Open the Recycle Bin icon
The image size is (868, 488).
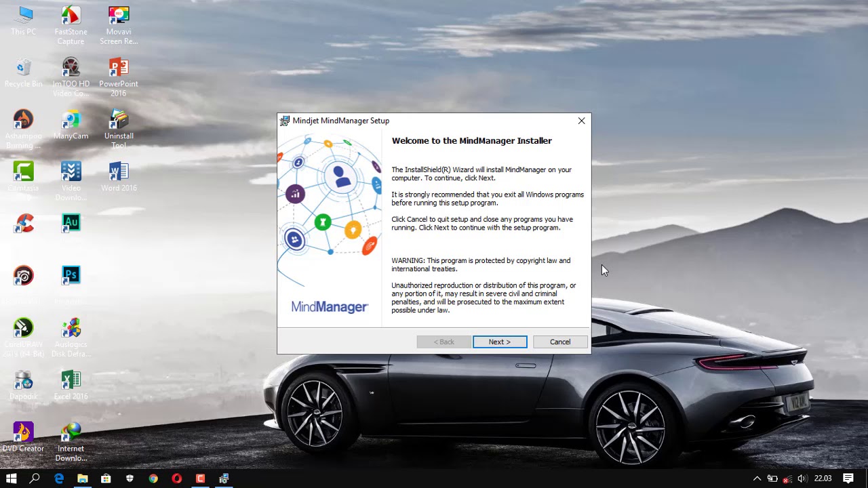23,73
